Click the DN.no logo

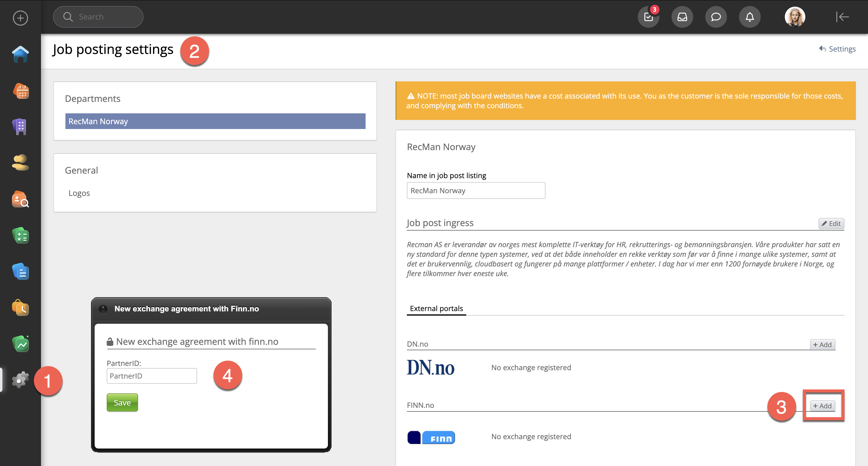(x=431, y=367)
